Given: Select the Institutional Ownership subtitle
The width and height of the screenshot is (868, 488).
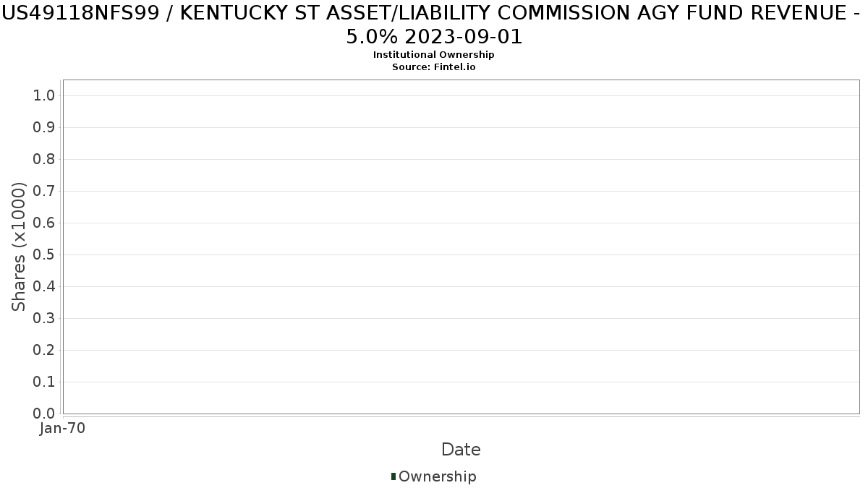Looking at the screenshot, I should click(x=433, y=55).
